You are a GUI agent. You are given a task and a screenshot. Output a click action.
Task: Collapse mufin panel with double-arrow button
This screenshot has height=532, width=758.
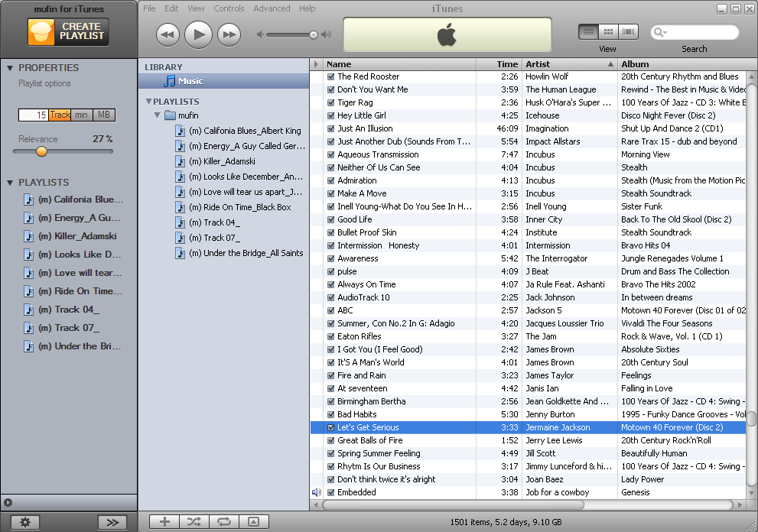coord(112,522)
